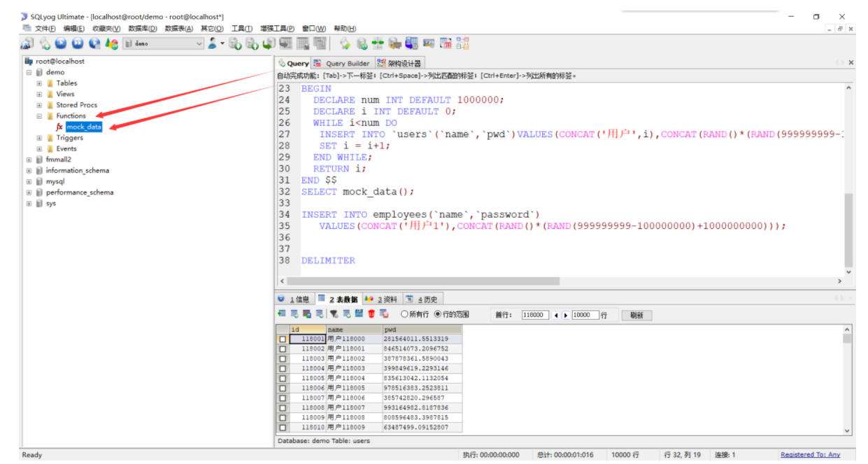Click the row count field showing 10000
The image size is (868, 464).
point(585,315)
